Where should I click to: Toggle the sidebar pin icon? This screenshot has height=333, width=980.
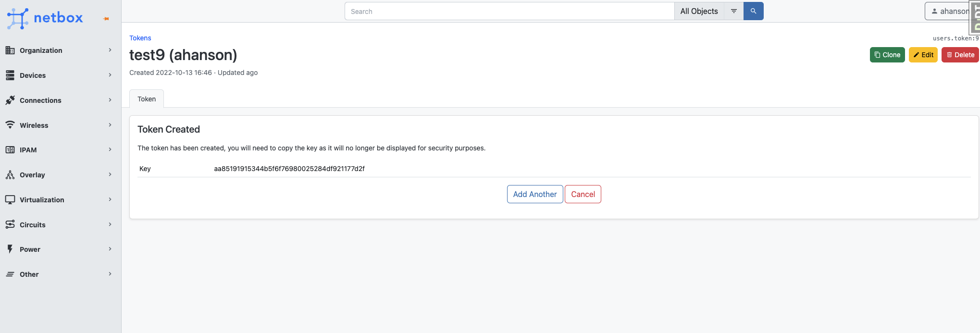(106, 19)
